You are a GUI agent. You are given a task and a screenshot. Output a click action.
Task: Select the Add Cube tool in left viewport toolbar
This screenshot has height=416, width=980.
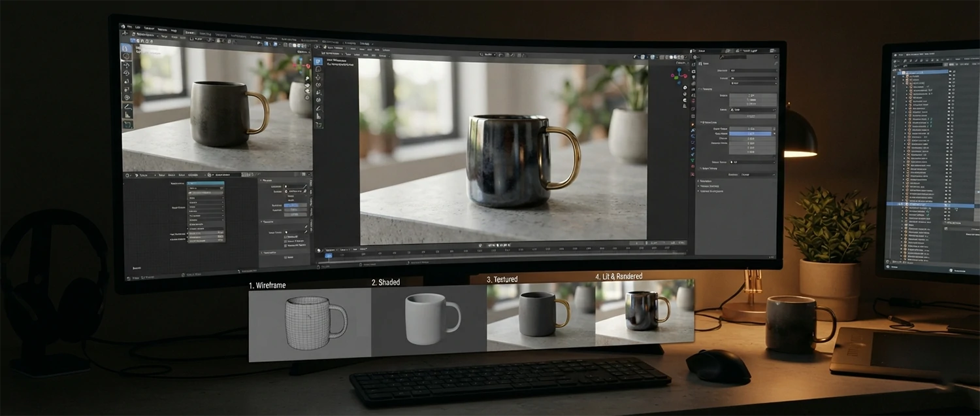127,124
